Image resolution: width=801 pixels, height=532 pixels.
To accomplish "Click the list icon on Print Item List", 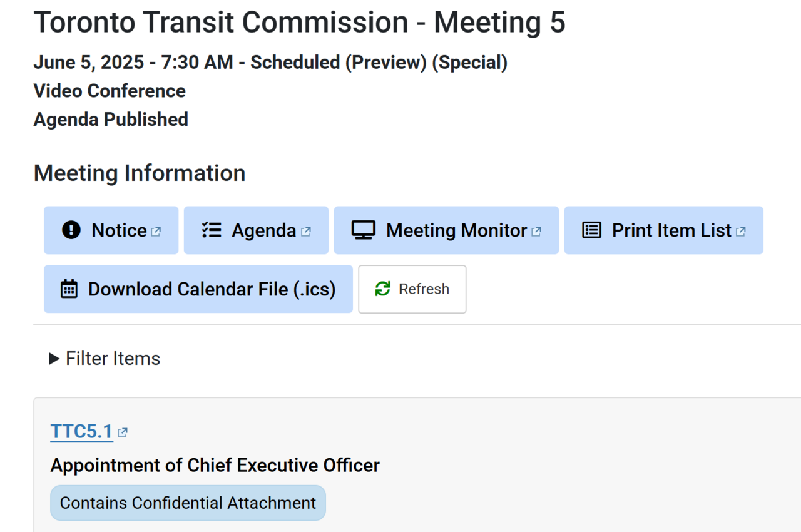I will click(x=591, y=230).
